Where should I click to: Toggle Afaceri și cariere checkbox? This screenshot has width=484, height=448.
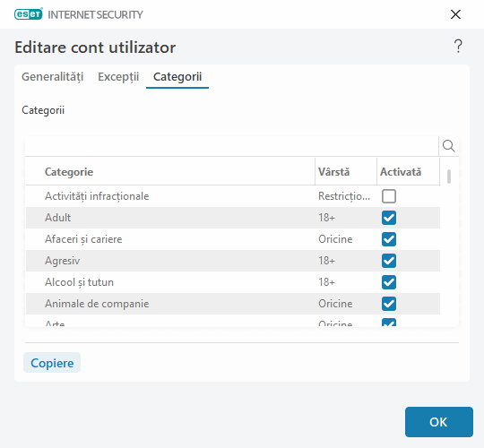[389, 239]
